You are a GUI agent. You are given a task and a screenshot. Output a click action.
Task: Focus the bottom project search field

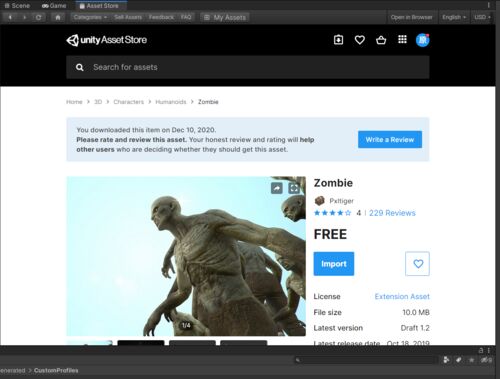tap(367, 360)
